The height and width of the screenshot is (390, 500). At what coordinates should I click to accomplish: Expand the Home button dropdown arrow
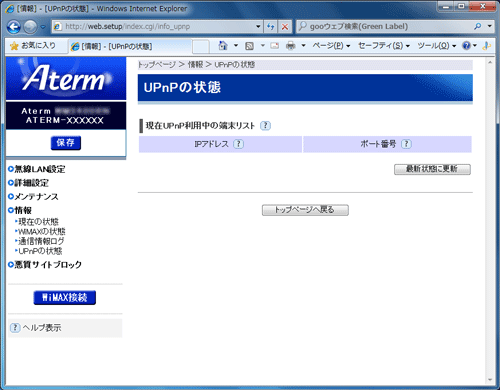(x=236, y=46)
